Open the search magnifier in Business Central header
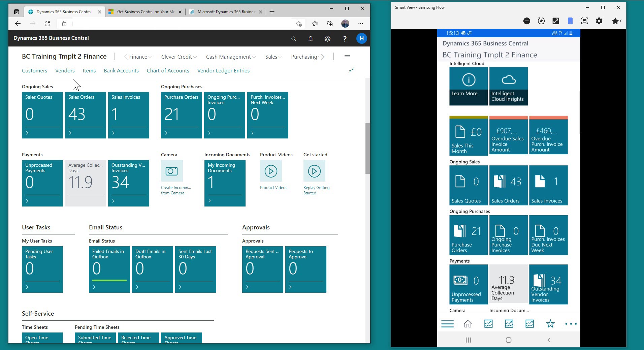644x350 pixels. click(294, 39)
